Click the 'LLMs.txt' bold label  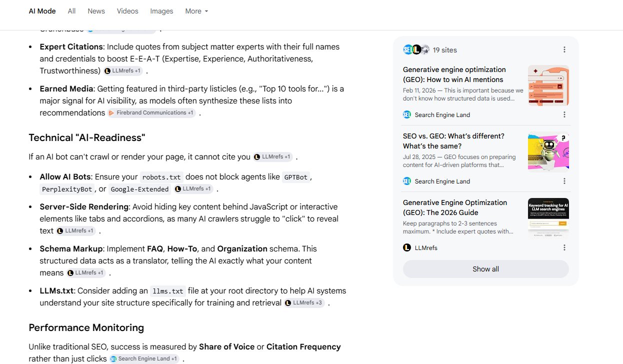click(56, 290)
